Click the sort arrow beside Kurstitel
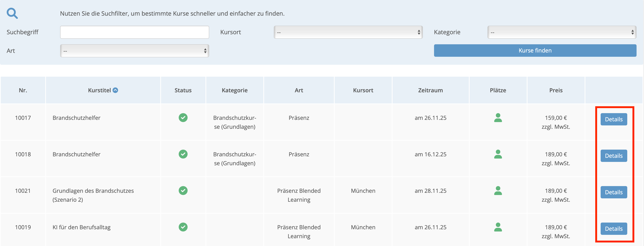 click(115, 90)
